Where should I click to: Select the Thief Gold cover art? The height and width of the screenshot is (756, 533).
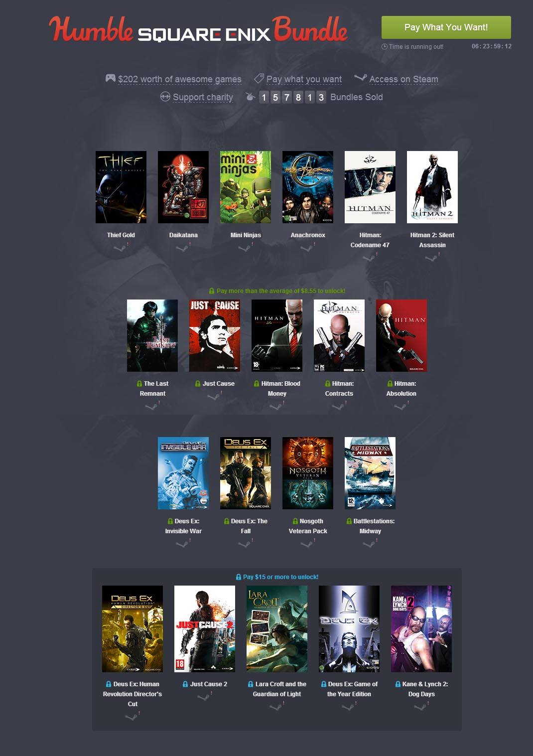121,187
